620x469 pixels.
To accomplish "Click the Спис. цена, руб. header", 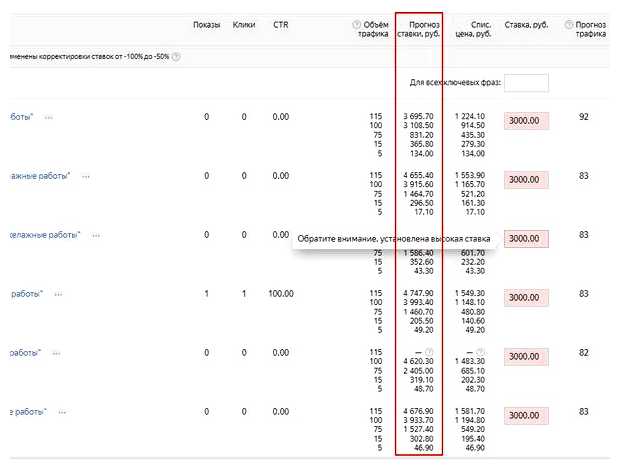I will [473, 29].
